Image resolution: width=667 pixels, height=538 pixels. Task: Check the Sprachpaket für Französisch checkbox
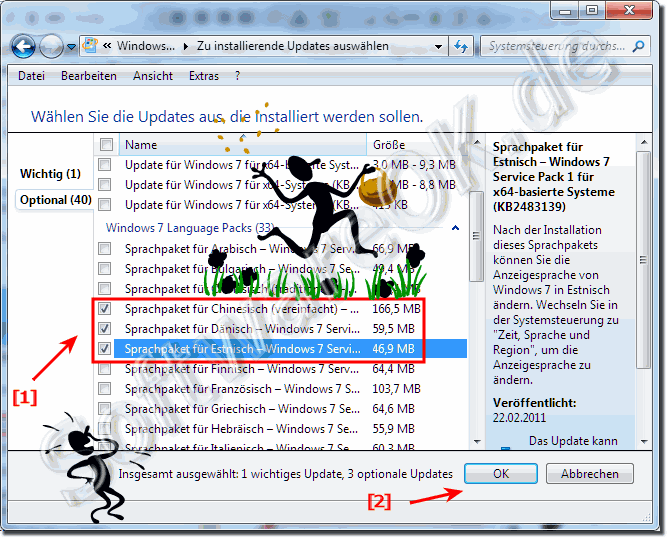pos(105,388)
